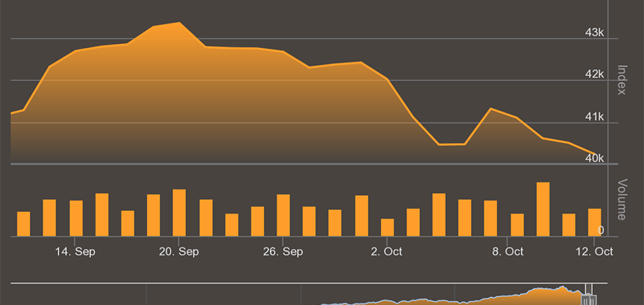Click the index peak near 20. Sep
This screenshot has width=644, height=305.
[180, 23]
